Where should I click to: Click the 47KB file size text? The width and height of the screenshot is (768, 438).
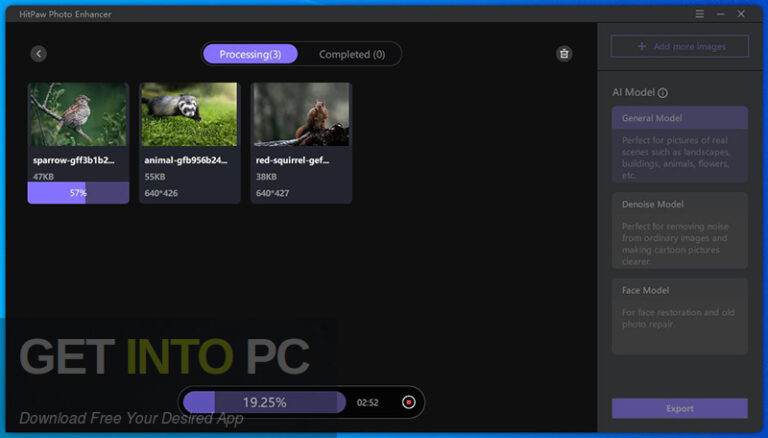coord(43,176)
